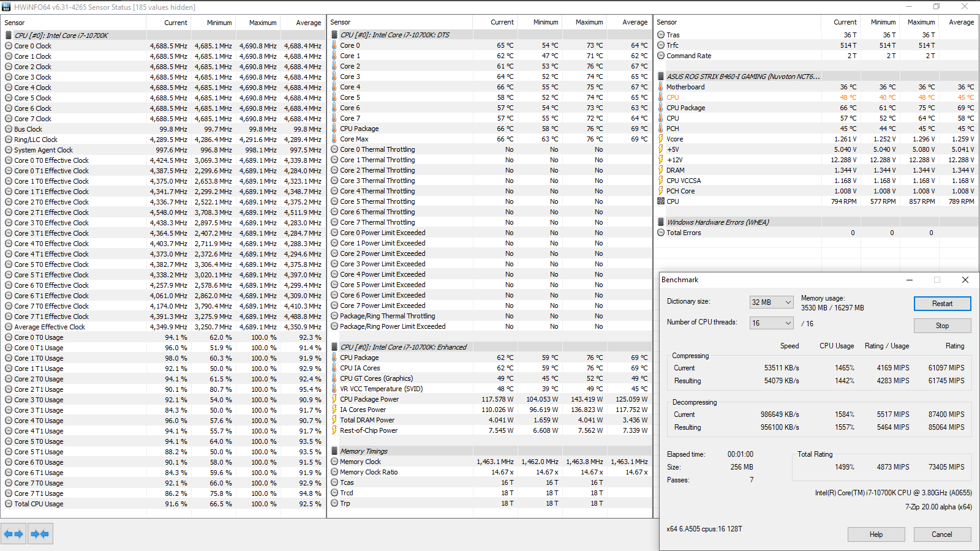The width and height of the screenshot is (980, 551).
Task: Click the Current column header in left panel
Action: pyautogui.click(x=176, y=23)
